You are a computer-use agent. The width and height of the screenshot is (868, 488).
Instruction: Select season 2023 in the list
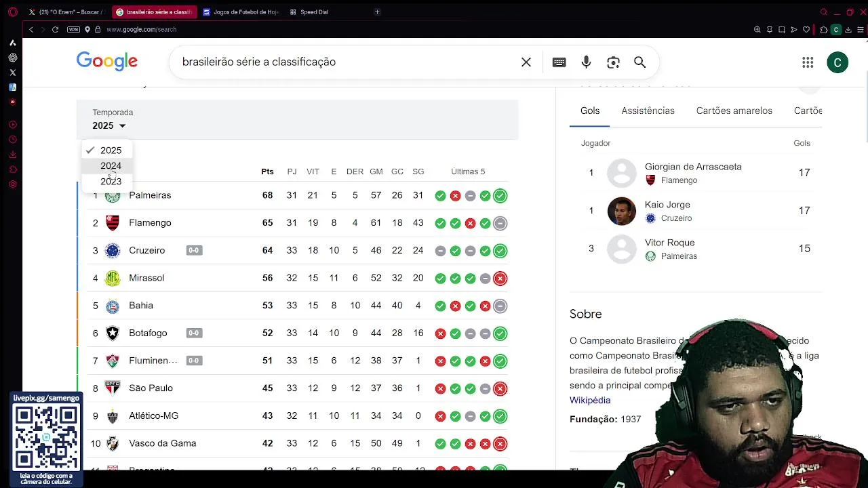click(x=106, y=182)
